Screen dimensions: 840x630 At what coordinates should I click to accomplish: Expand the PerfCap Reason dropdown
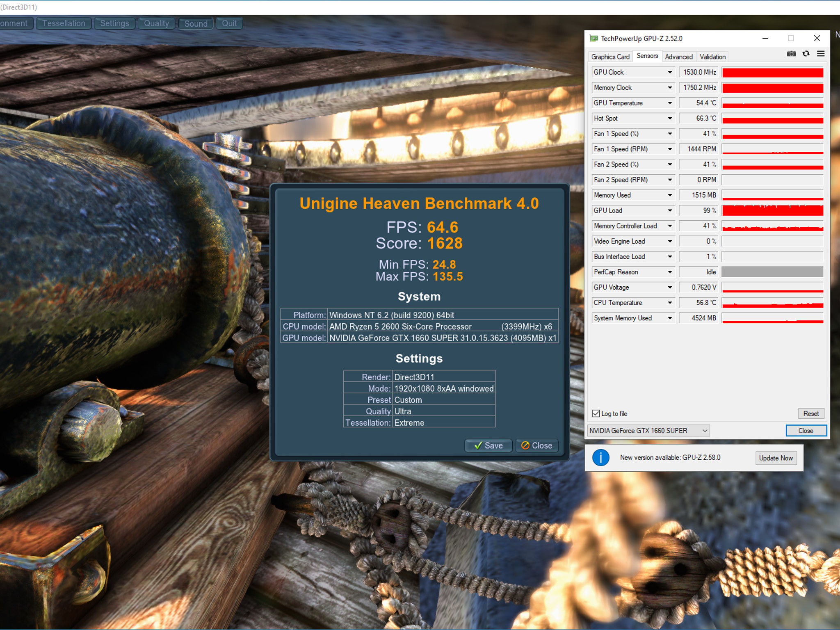670,272
